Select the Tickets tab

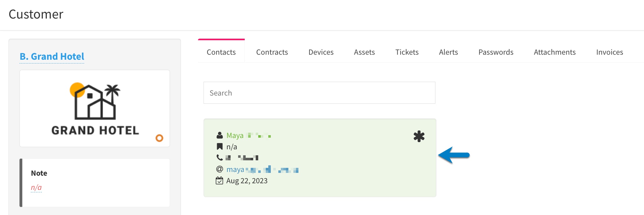(x=407, y=52)
